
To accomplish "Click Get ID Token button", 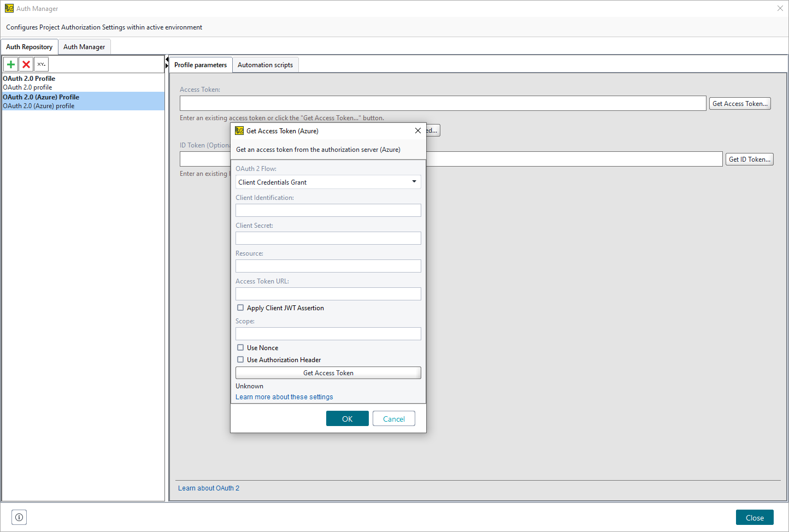I will coord(749,159).
